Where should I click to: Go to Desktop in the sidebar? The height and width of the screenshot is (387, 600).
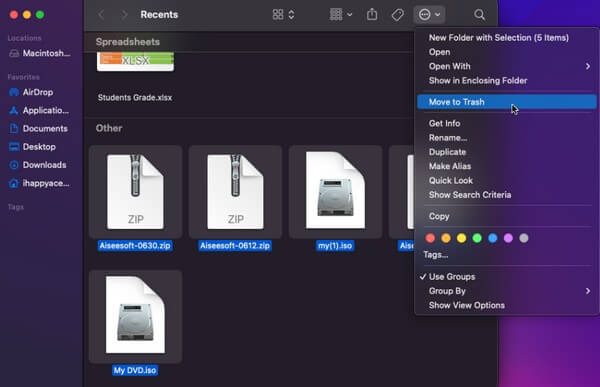pos(32,147)
